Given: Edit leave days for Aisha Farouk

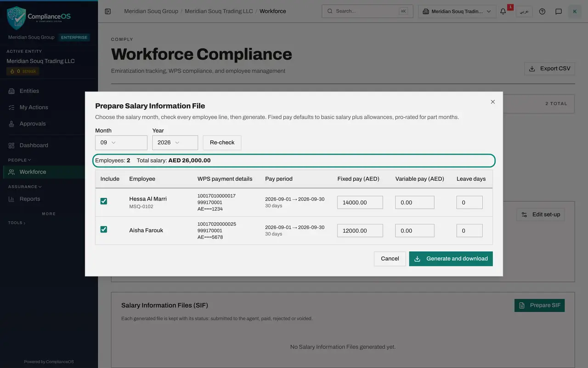Looking at the screenshot, I should point(469,230).
